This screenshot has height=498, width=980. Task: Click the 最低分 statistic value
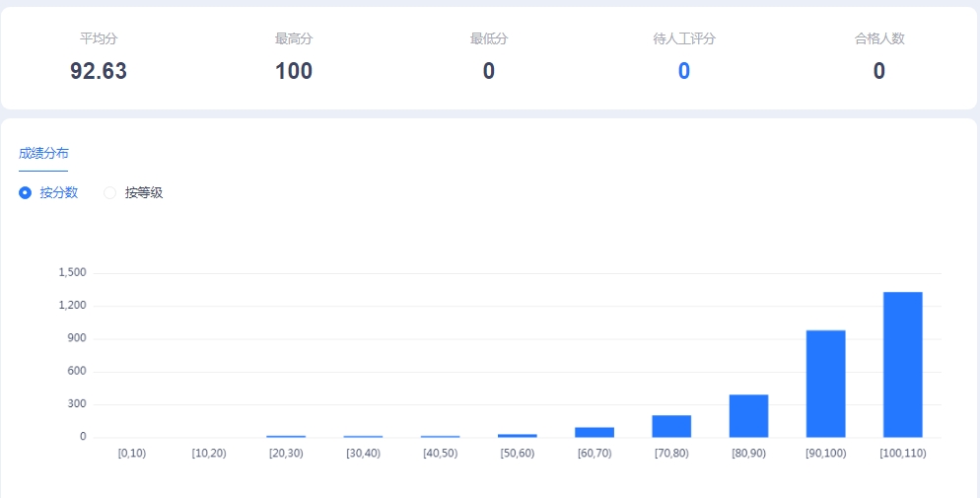point(488,71)
